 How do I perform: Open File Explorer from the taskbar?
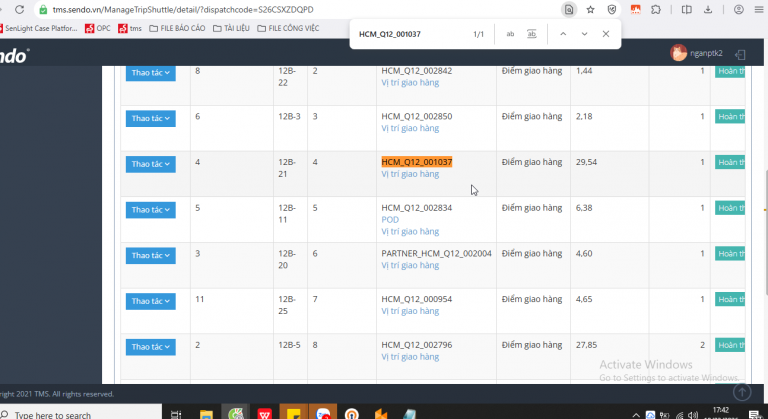point(206,415)
